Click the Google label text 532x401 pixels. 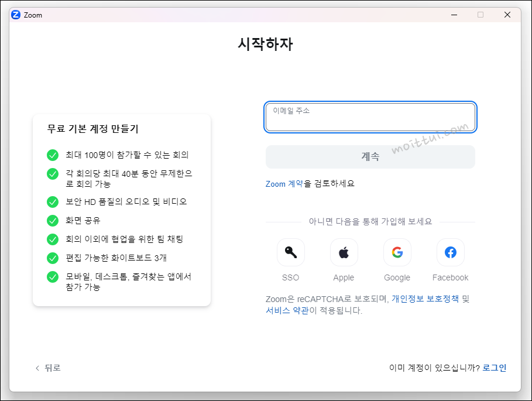coord(397,277)
